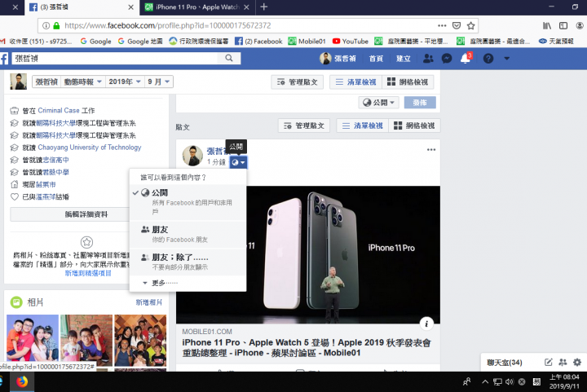
Task: Click the featured star icon in intro panel
Action: (x=86, y=242)
